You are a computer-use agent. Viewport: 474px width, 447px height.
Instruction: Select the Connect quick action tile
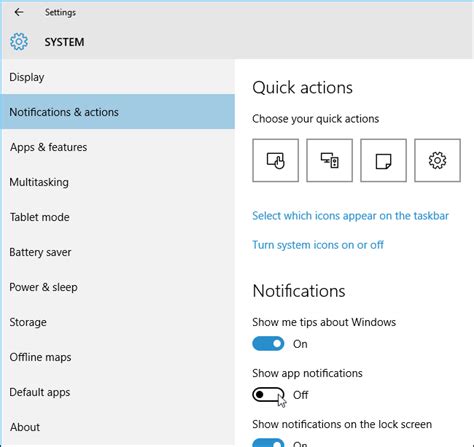point(329,160)
